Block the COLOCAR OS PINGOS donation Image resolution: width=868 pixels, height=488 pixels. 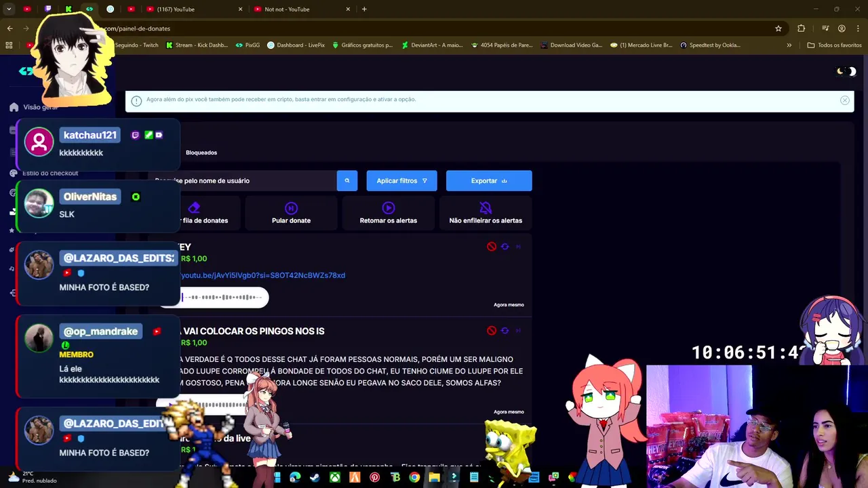492,331
